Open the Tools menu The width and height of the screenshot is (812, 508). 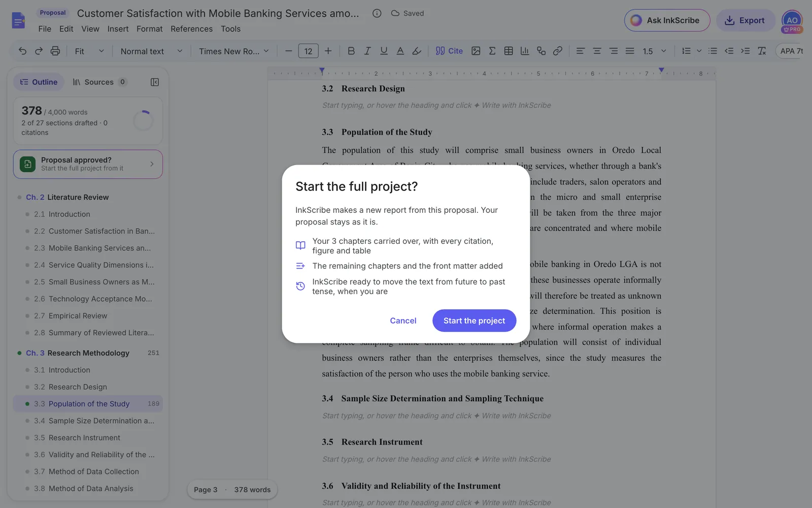coord(230,29)
